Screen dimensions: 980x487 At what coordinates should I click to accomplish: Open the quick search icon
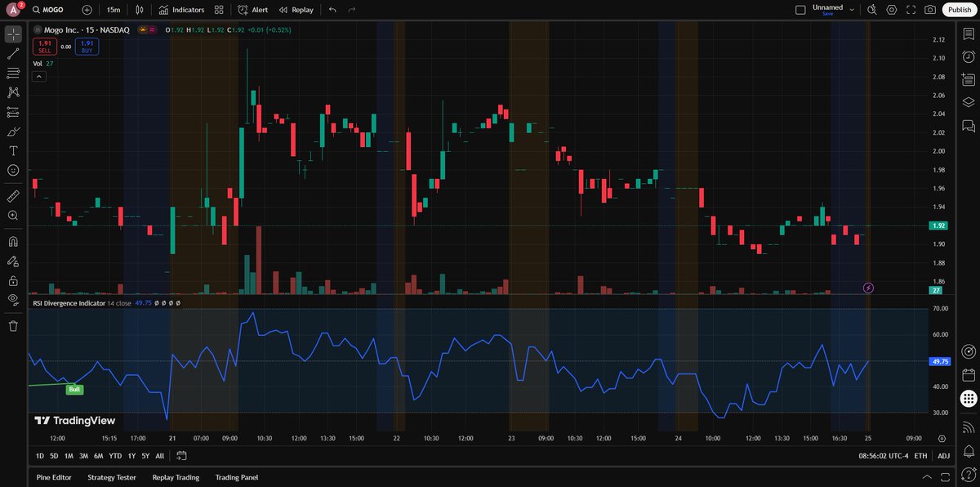coord(872,10)
